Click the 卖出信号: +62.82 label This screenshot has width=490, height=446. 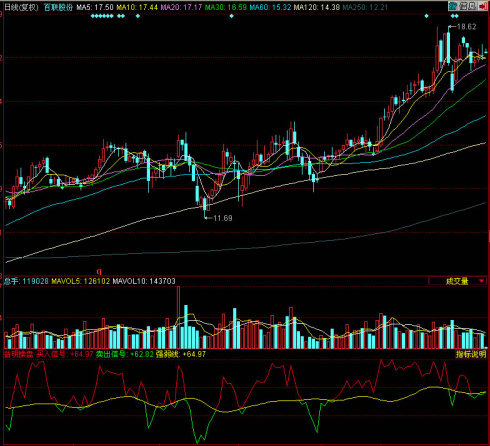coord(125,354)
